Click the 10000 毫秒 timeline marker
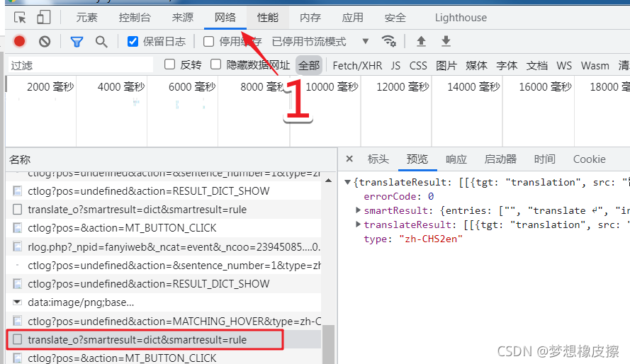Viewport: 630px width, 364px height. [x=332, y=86]
